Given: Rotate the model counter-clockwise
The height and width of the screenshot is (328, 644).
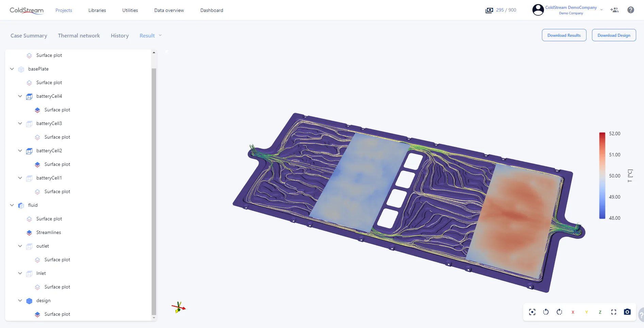Looking at the screenshot, I should point(546,312).
